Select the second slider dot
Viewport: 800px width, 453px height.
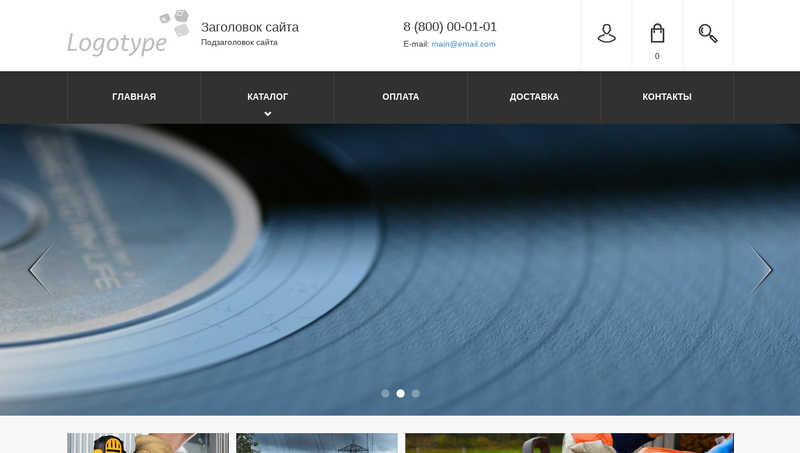pos(401,393)
